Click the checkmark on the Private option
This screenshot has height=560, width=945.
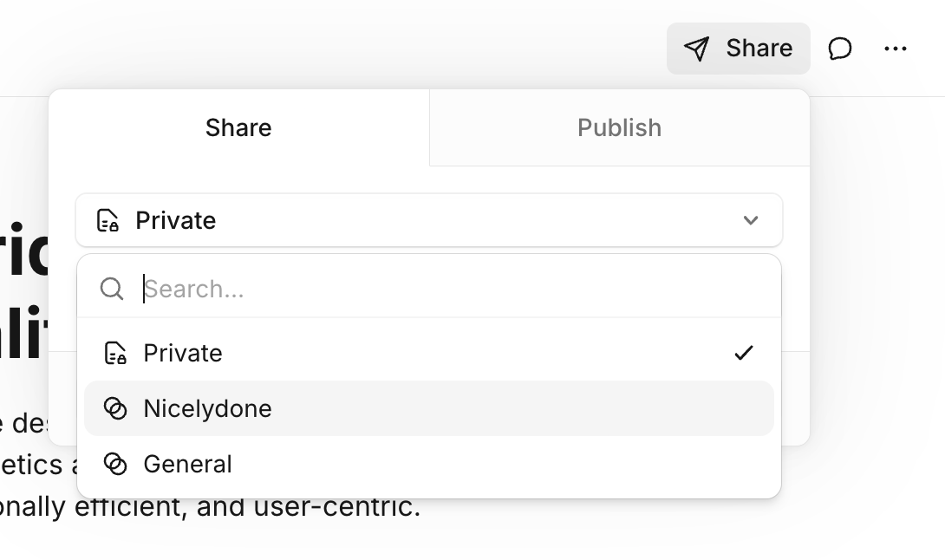point(744,353)
